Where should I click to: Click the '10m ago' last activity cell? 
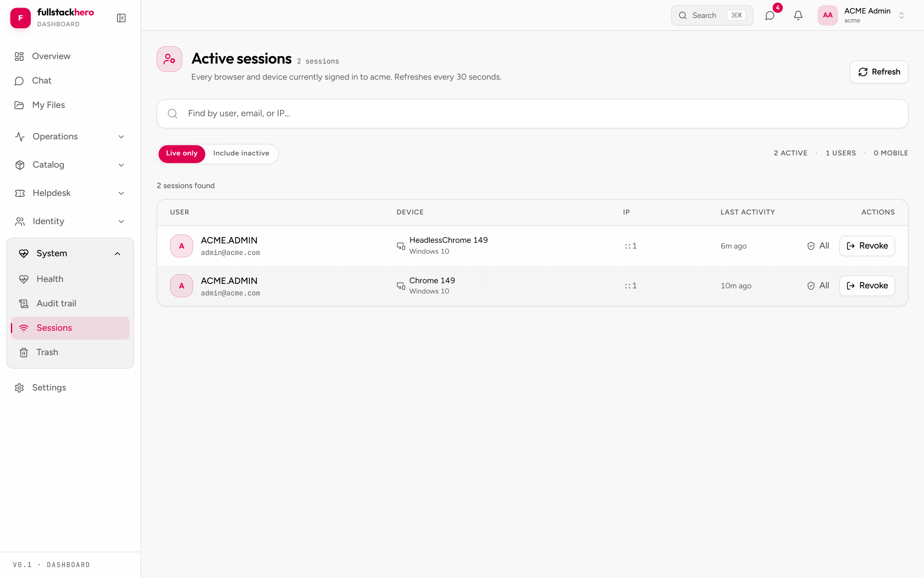click(736, 285)
